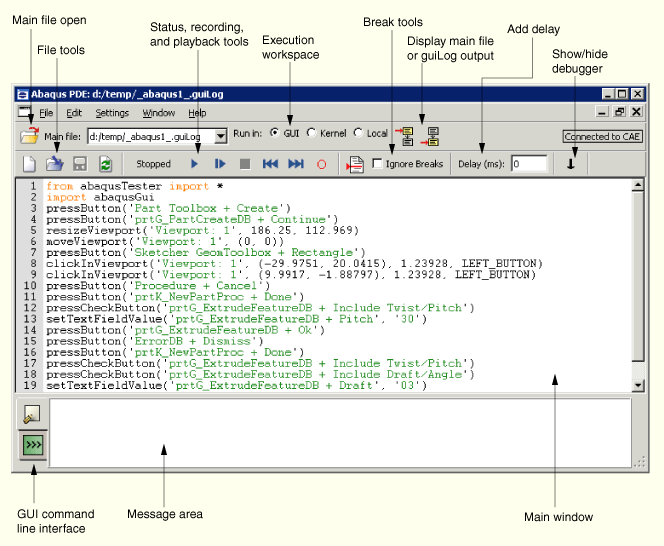This screenshot has width=664, height=546.
Task: Reload file with green refresh icon
Action: [105, 164]
